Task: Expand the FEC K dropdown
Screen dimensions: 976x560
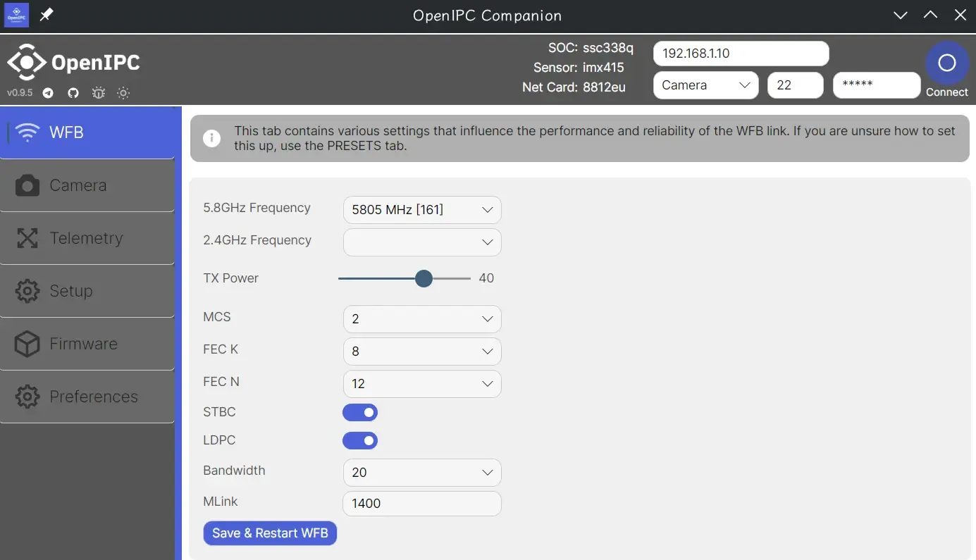Action: pos(422,351)
